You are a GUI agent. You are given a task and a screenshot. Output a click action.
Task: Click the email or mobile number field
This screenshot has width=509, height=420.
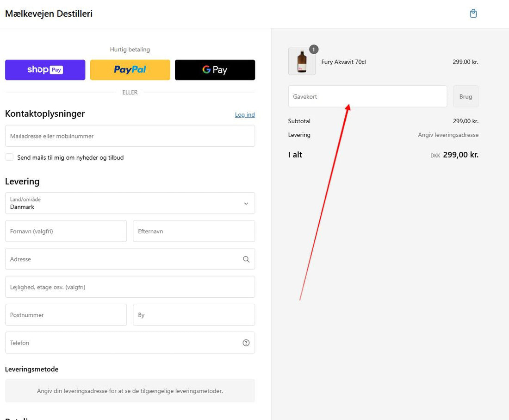tap(130, 136)
